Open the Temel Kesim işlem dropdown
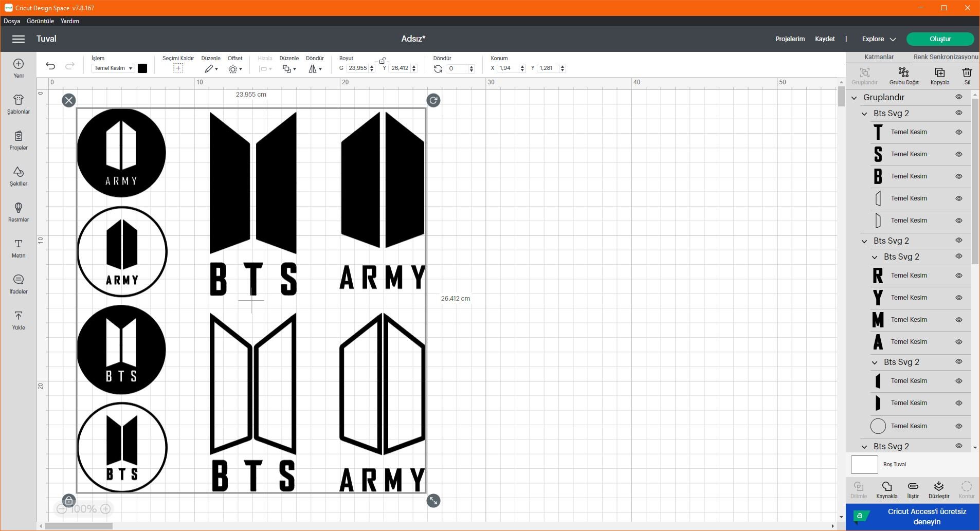The height and width of the screenshot is (531, 980). coord(112,68)
